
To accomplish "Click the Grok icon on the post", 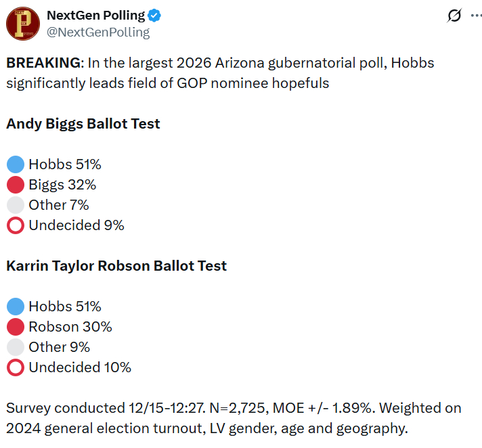I will pos(455,16).
